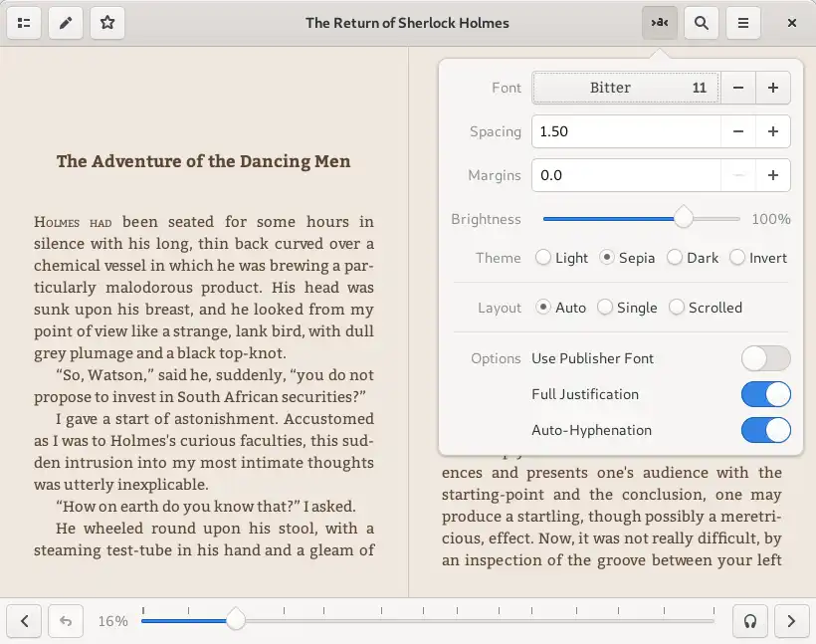This screenshot has height=644, width=816.
Task: Increase font size with plus button
Action: 773,88
